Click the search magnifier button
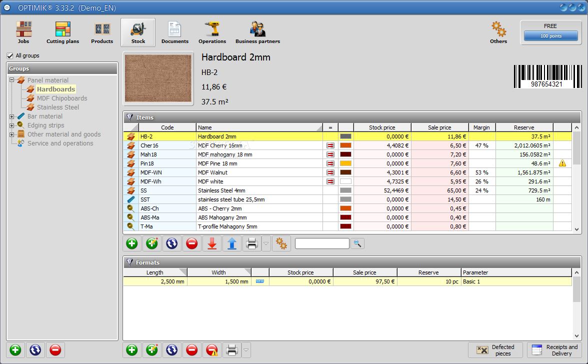The height and width of the screenshot is (364, 588). pyautogui.click(x=357, y=243)
